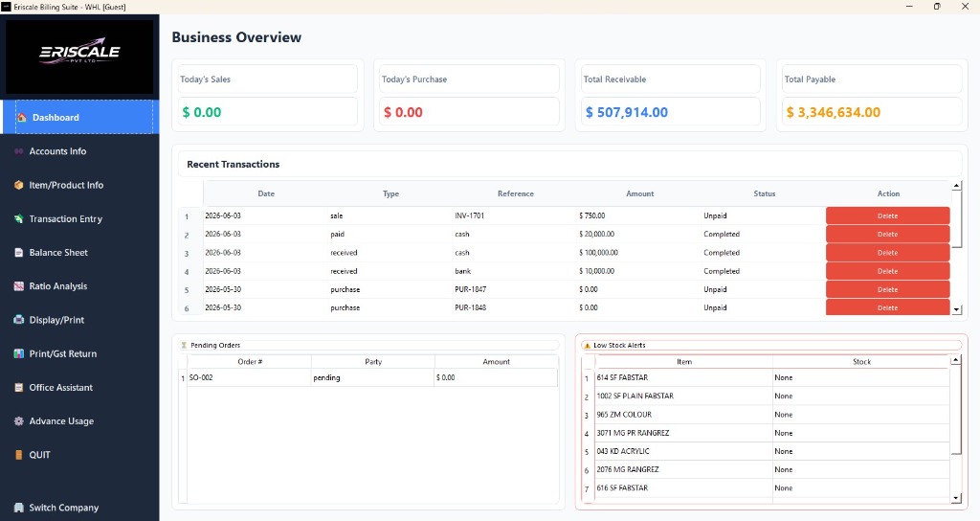The image size is (980, 521).
Task: Select the 2076 MG RANGREZ item
Action: tap(684, 469)
